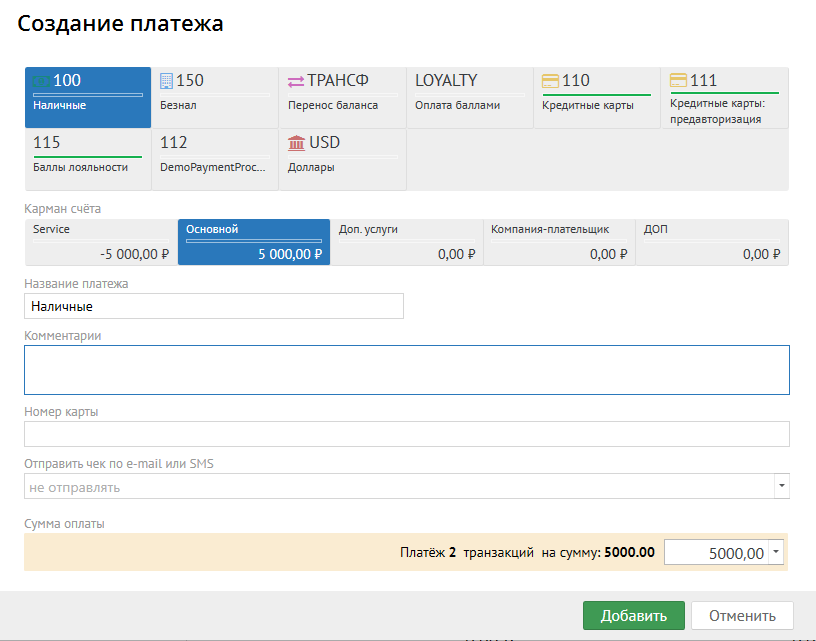Expand the payment amount dropdown arrow
The image size is (816, 641).
point(777,553)
